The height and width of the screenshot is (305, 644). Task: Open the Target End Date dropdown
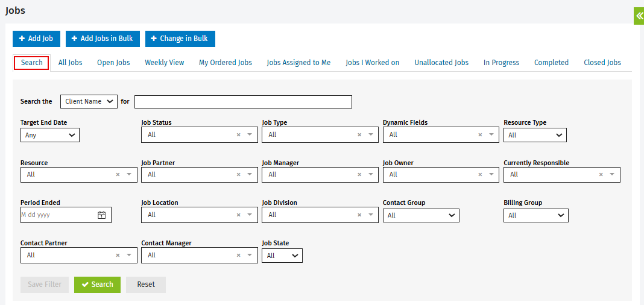(49, 135)
